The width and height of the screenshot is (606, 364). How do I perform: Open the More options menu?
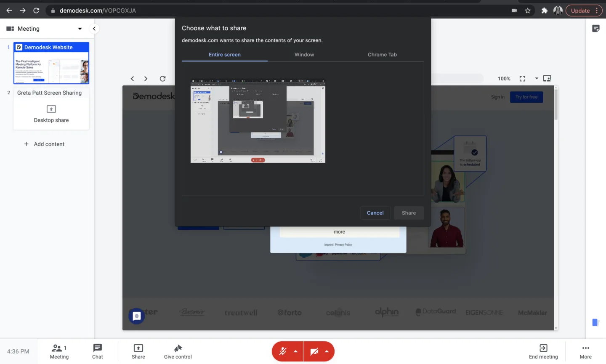[x=586, y=351]
